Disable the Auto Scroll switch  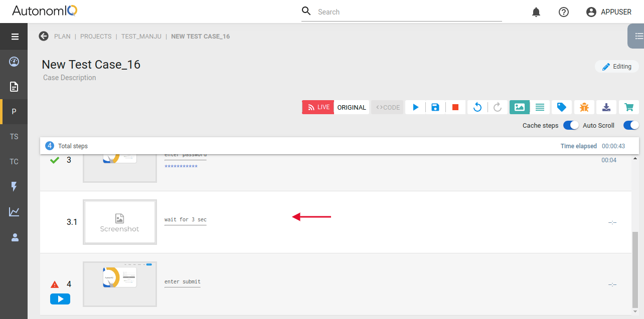pos(631,125)
